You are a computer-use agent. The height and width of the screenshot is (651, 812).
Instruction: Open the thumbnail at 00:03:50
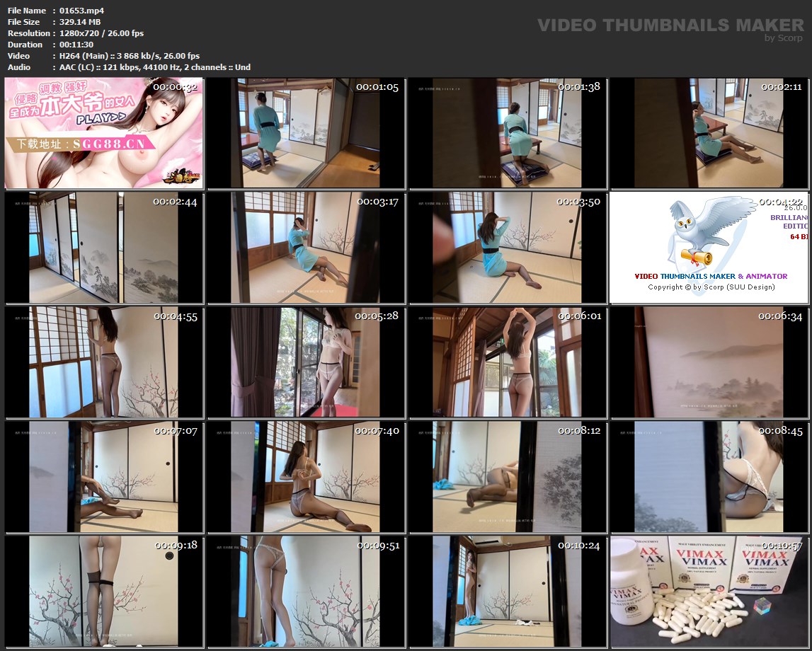tap(508, 248)
